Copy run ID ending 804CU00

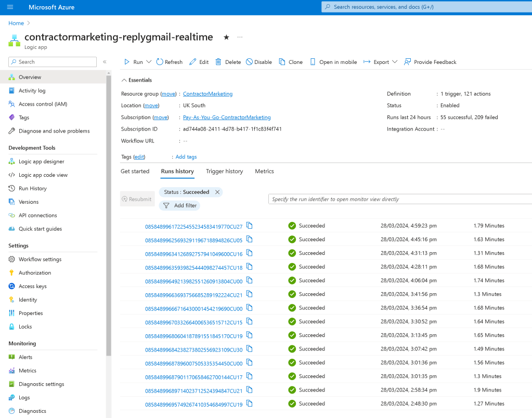point(250,280)
